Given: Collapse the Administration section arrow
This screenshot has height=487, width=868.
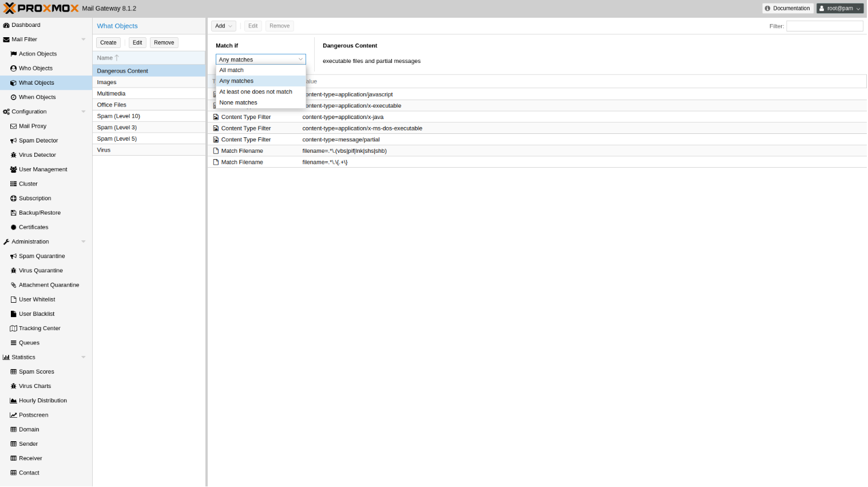Looking at the screenshot, I should (84, 242).
